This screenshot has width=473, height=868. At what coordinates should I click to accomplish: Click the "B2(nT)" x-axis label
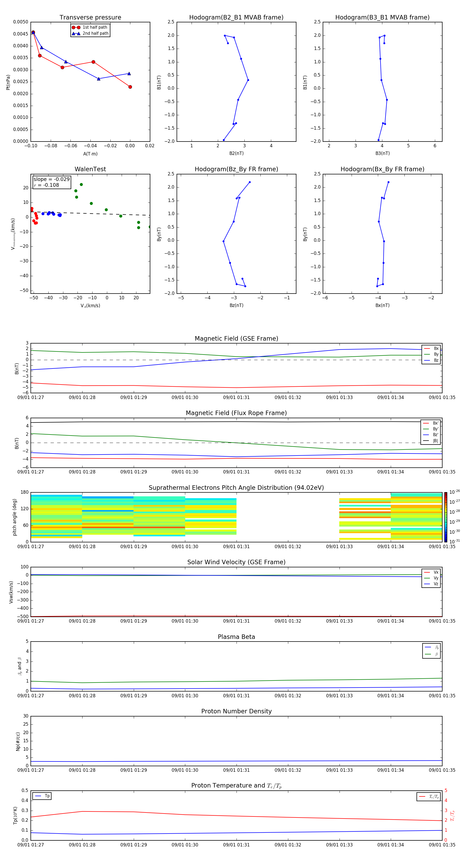click(236, 154)
